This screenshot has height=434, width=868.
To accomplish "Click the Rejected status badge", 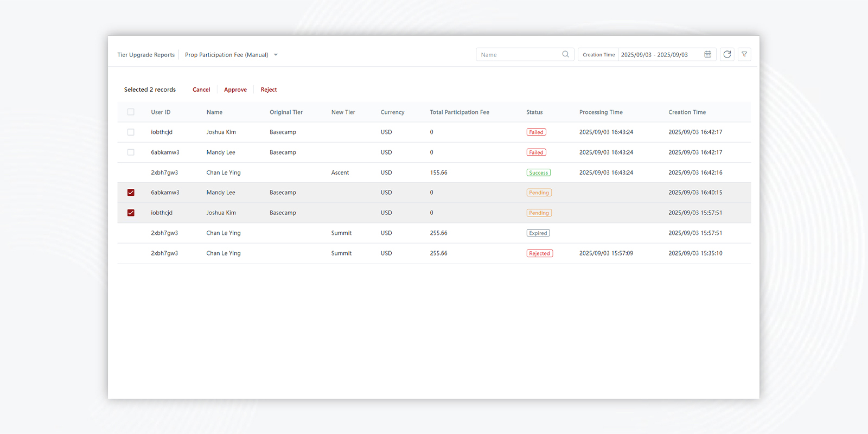I will (x=540, y=253).
